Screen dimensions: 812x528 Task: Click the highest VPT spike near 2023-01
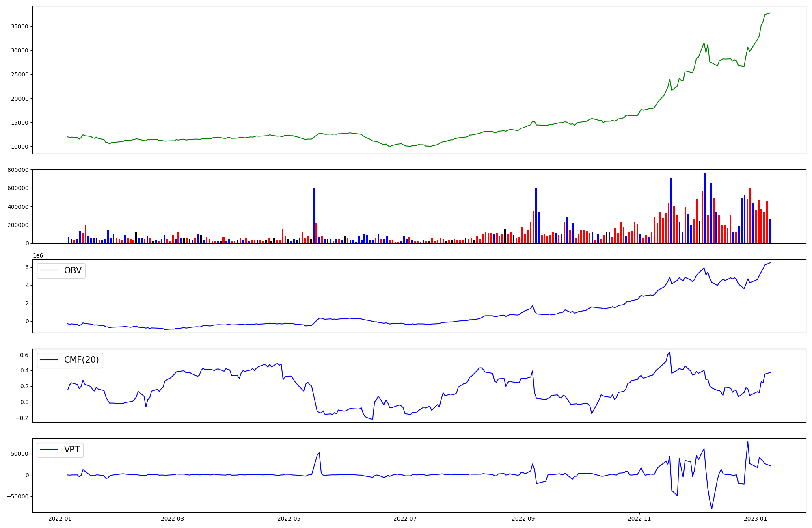pos(748,442)
